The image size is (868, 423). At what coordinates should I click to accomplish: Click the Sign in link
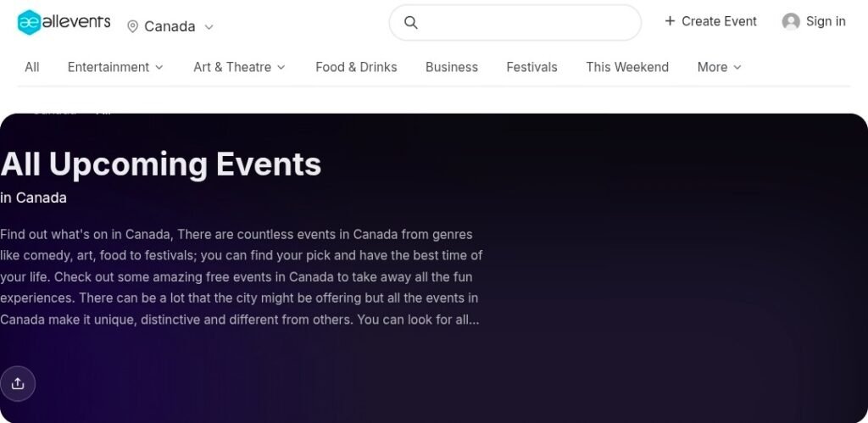pos(826,21)
